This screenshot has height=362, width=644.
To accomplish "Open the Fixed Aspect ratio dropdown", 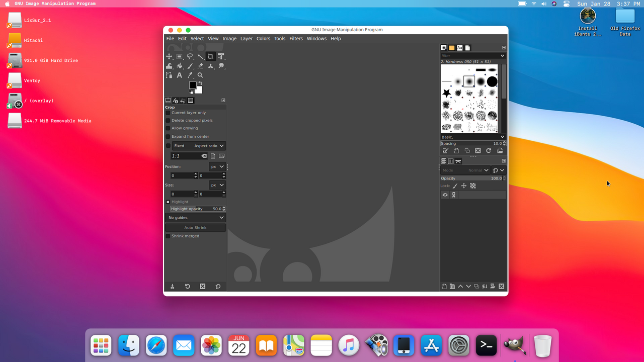I will 199,146.
